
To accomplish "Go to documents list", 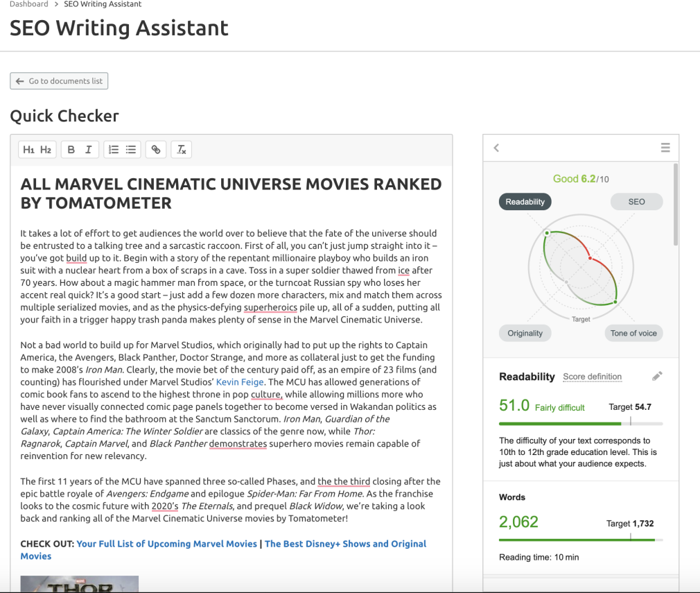I will pos(59,81).
